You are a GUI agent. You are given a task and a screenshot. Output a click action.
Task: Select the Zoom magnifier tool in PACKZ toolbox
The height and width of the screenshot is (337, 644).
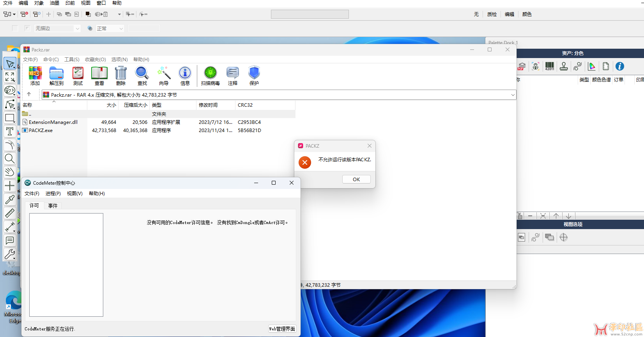pyautogui.click(x=10, y=159)
